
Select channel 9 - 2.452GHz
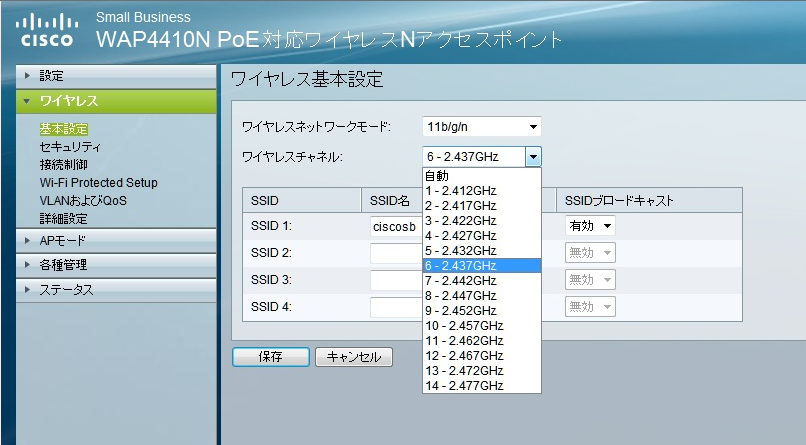[482, 310]
